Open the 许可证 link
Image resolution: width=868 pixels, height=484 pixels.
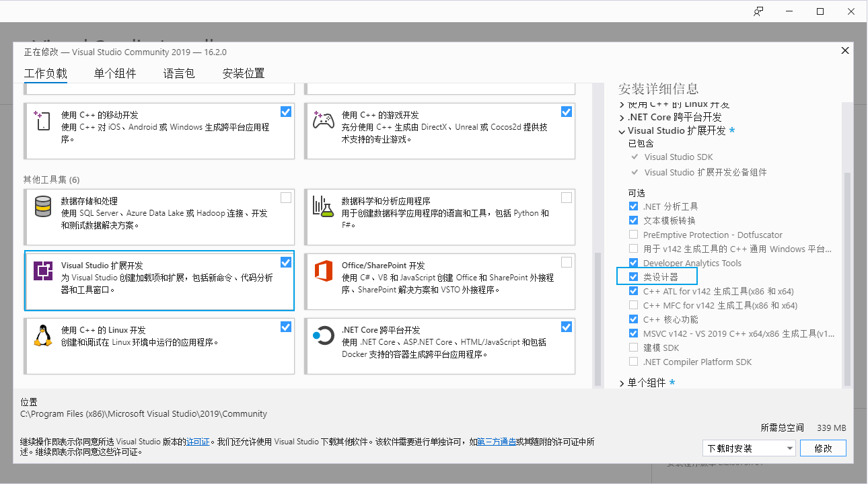[198, 442]
